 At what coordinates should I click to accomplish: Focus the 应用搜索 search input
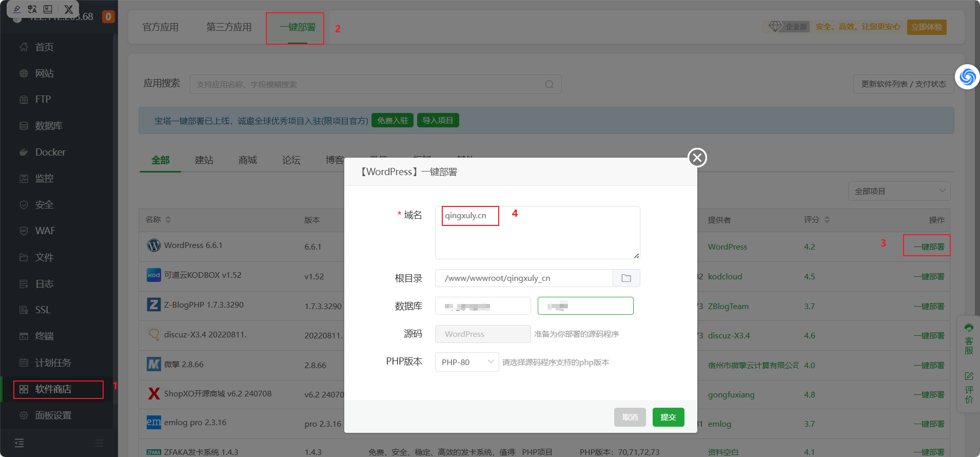(x=376, y=84)
